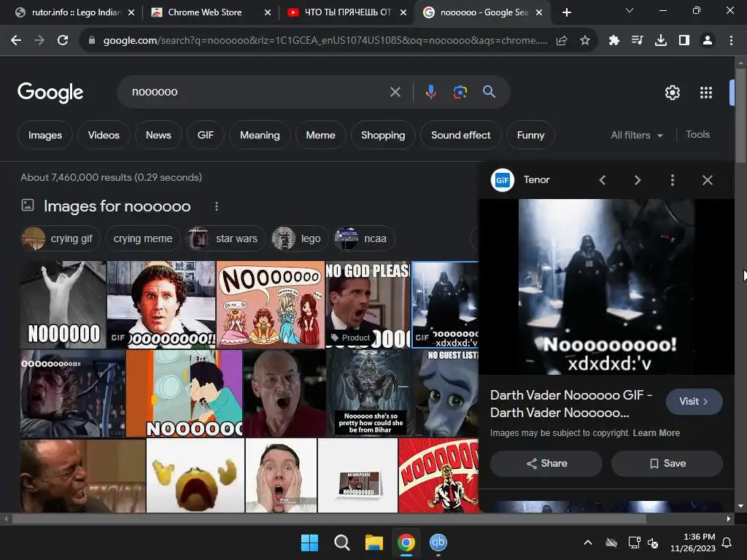Click the share page icon in address bar
747x560 pixels.
562,41
